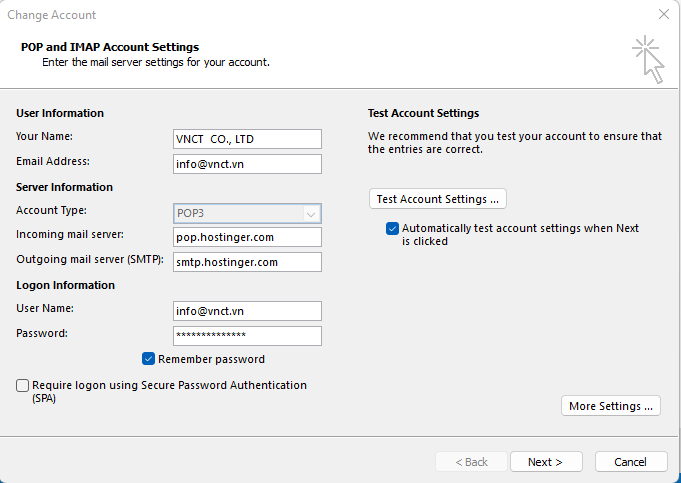This screenshot has height=483, width=681.
Task: Cancel the account changes
Action: pos(630,462)
